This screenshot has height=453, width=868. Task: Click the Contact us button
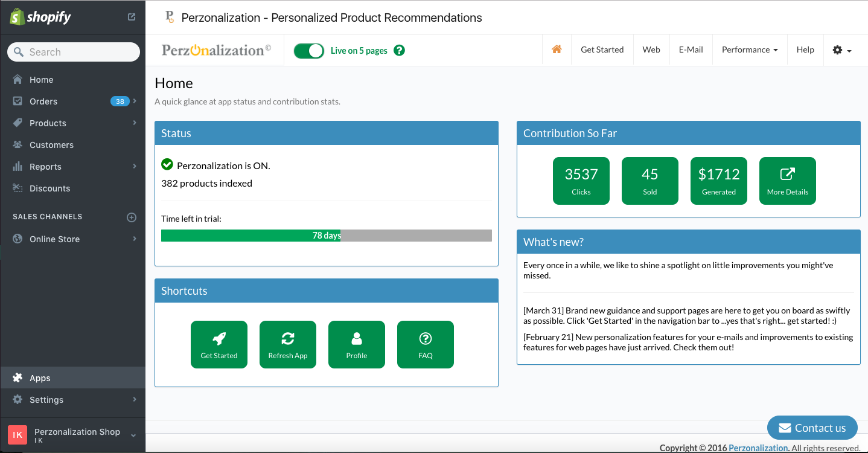coord(812,428)
